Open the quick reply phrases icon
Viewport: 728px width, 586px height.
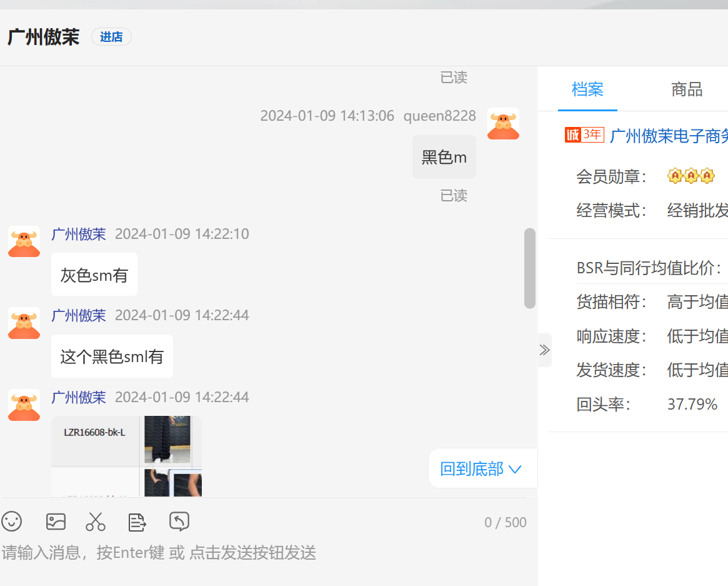pos(137,522)
